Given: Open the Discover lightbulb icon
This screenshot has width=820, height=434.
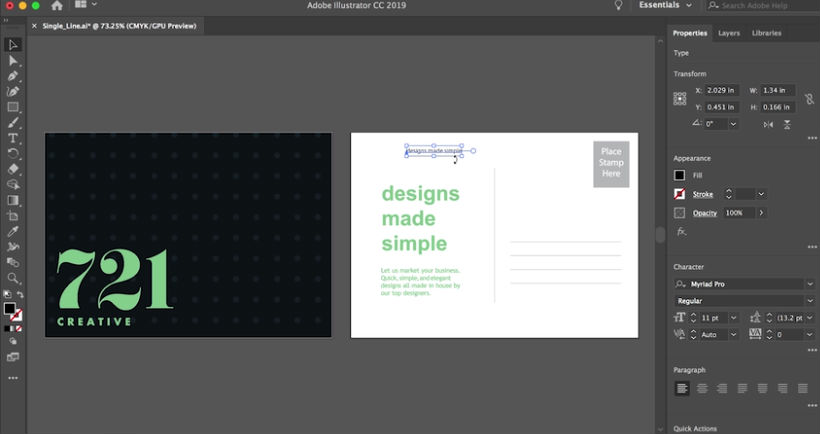Looking at the screenshot, I should coord(618,5).
